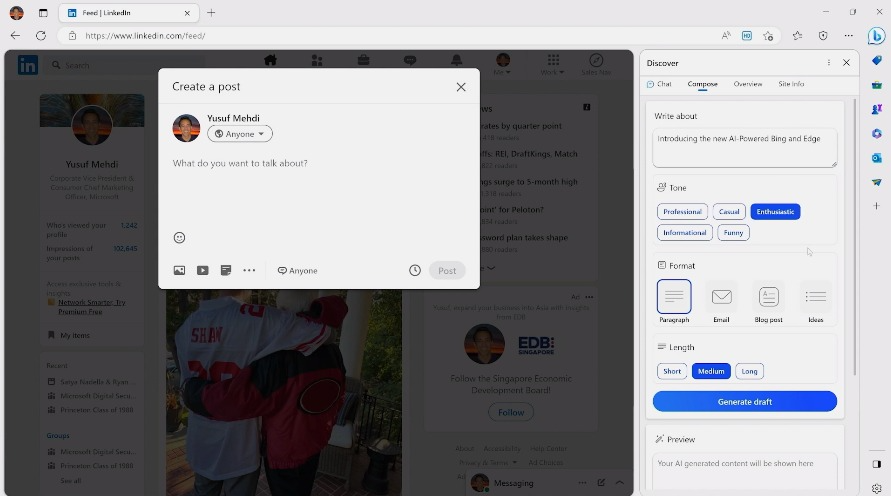Open the Anyone visibility dropdown under name
Image resolution: width=891 pixels, height=496 pixels.
coord(240,134)
